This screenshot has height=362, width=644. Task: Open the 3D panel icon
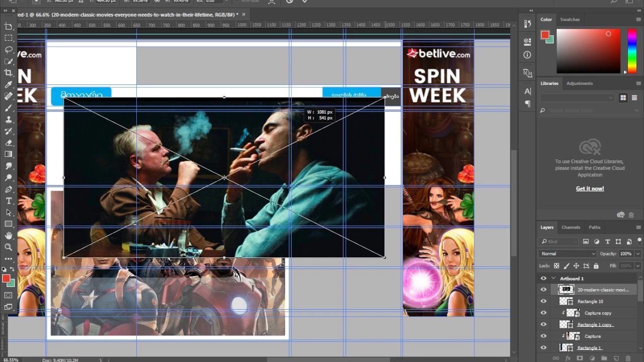coord(527,41)
